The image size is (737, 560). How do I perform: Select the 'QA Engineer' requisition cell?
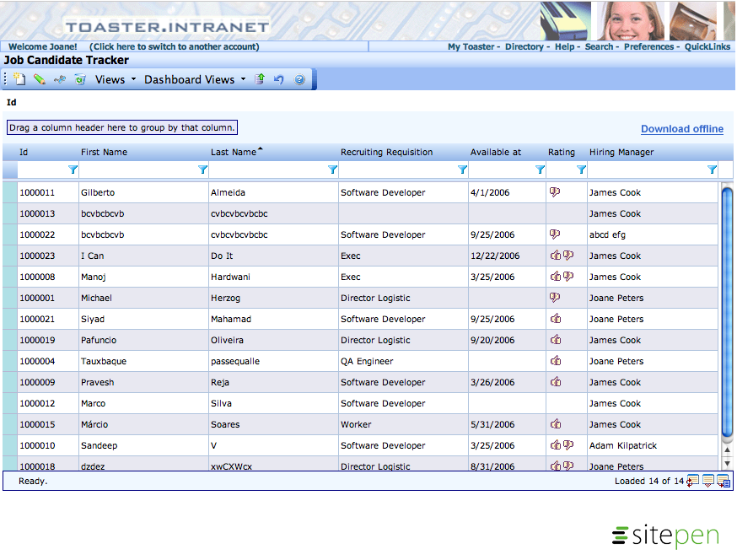point(403,361)
